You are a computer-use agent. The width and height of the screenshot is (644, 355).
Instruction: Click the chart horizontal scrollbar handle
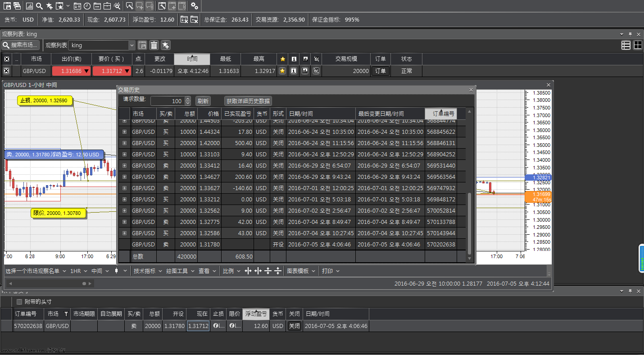[x=84, y=283]
